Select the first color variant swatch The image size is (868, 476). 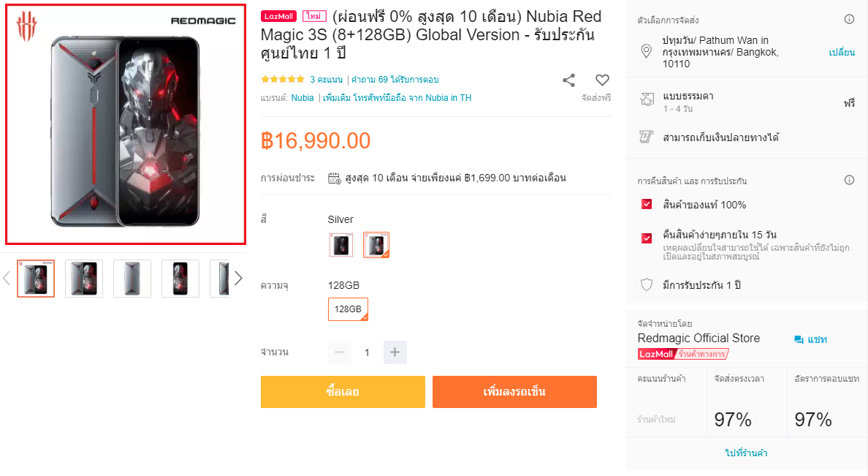click(341, 245)
